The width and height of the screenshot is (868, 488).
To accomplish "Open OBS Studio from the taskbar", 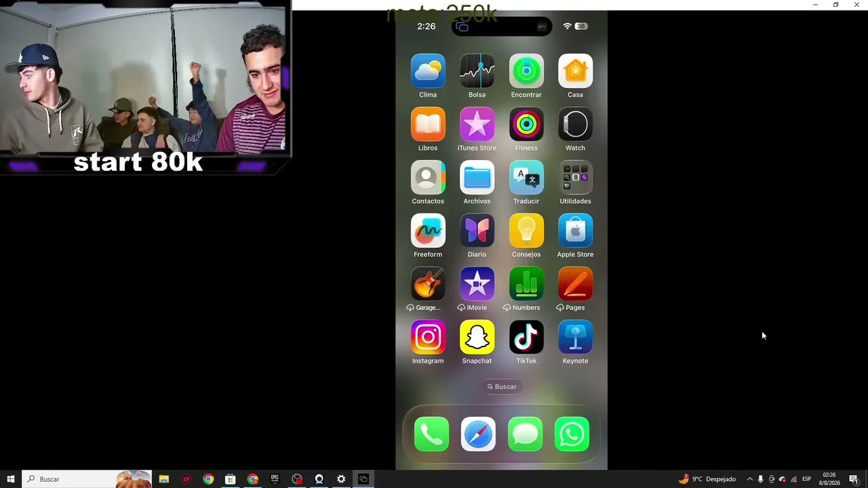I will 297,479.
